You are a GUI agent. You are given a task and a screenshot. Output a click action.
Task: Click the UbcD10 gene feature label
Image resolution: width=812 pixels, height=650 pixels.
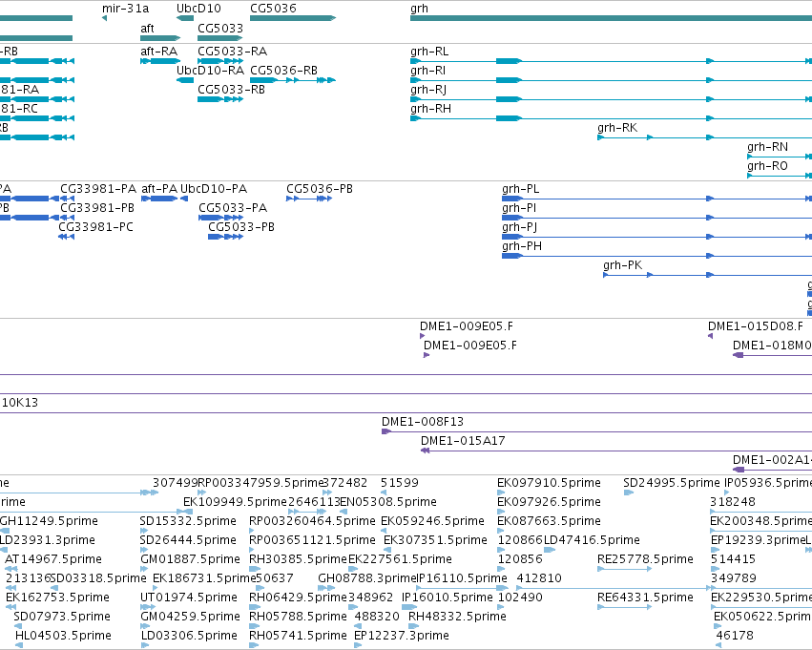click(198, 9)
